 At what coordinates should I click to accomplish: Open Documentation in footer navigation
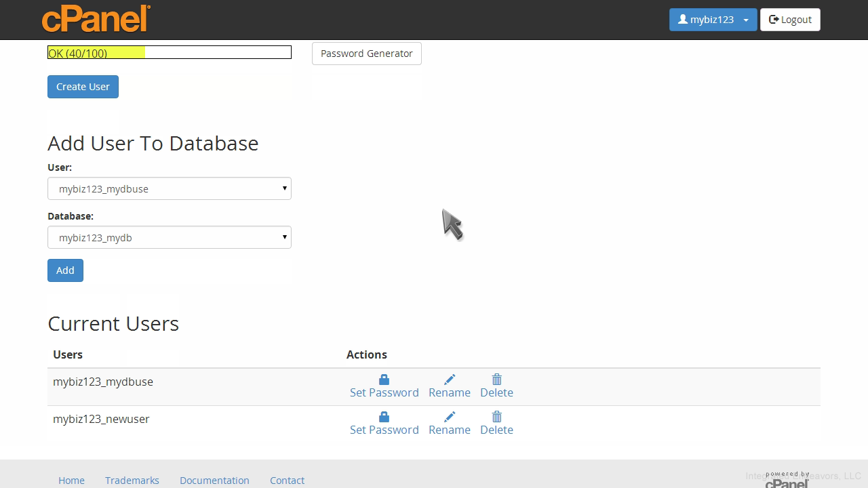click(x=214, y=480)
